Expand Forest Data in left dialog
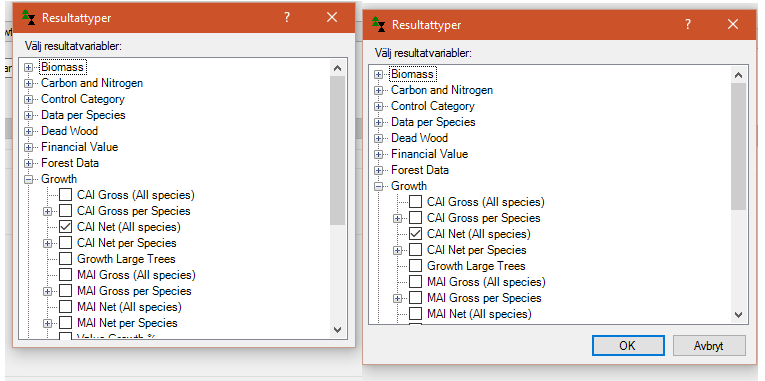 [x=28, y=163]
